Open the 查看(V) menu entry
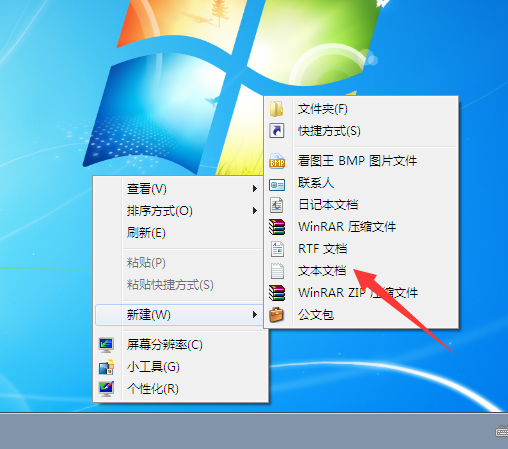The width and height of the screenshot is (508, 449). click(180, 189)
